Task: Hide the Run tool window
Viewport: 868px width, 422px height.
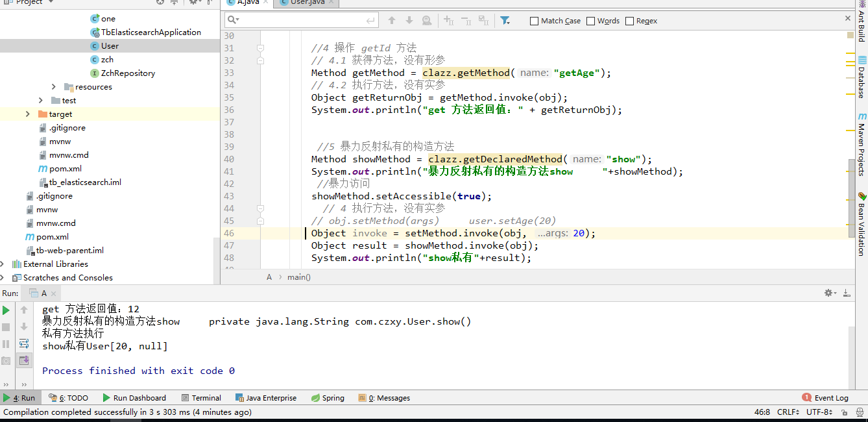Action: [847, 293]
